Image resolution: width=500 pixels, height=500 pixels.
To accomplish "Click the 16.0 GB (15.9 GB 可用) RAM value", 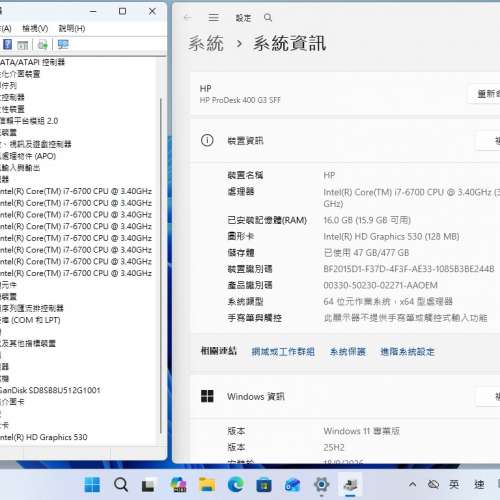I will [367, 220].
